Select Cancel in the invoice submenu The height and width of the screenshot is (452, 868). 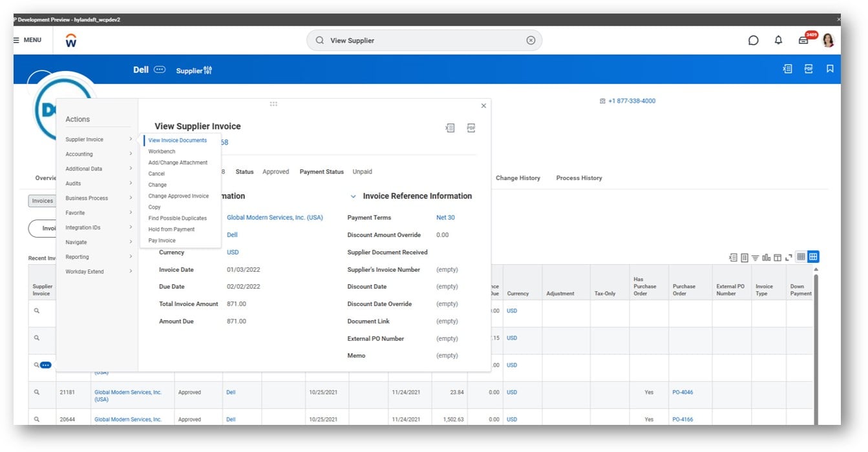(x=156, y=174)
